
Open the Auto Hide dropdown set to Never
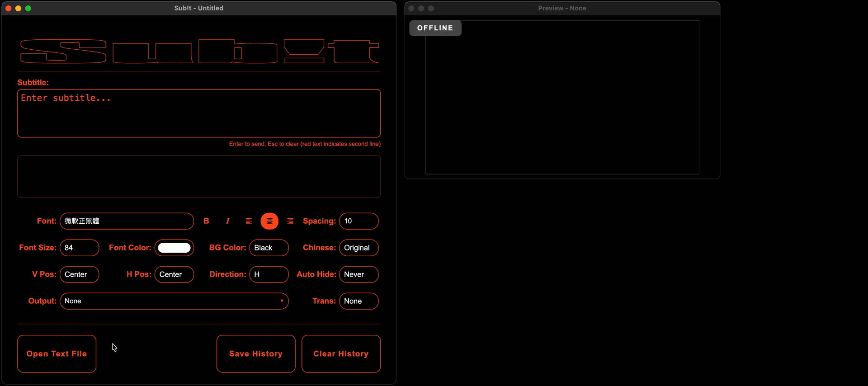pyautogui.click(x=359, y=274)
